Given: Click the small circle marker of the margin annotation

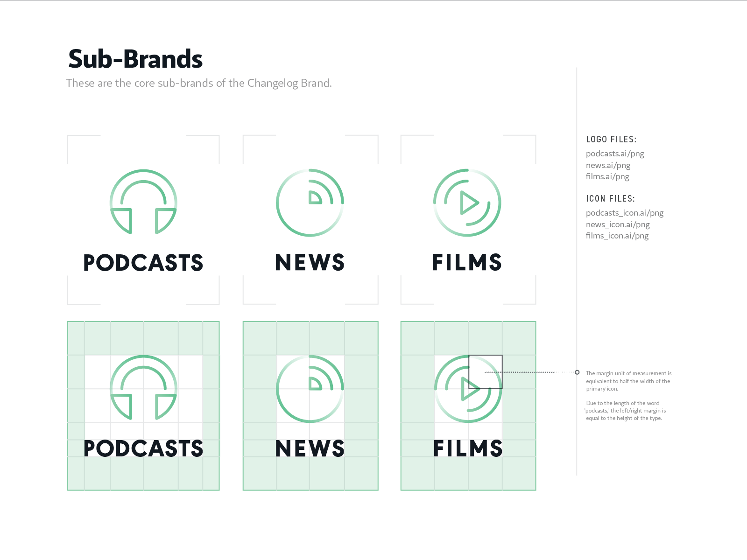Looking at the screenshot, I should point(577,372).
